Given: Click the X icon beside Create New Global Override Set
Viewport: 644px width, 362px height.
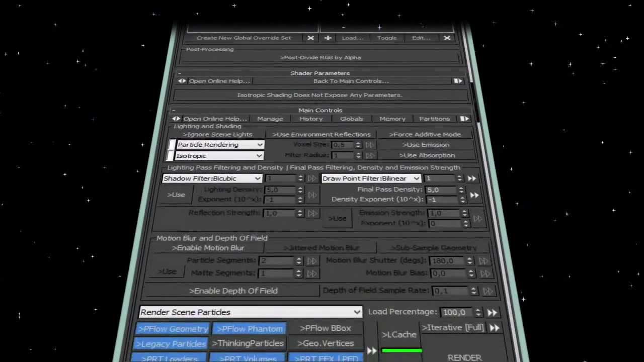Looking at the screenshot, I should pyautogui.click(x=310, y=38).
